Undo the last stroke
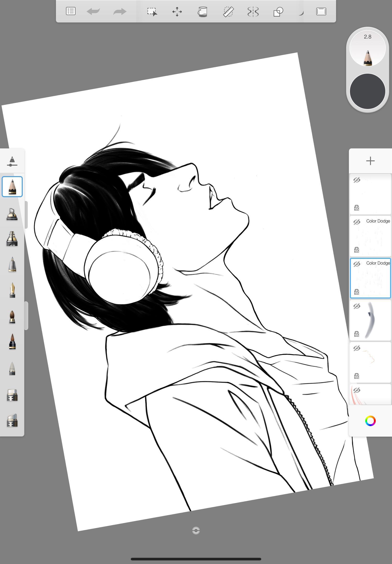Image resolution: width=392 pixels, height=564 pixels. (x=93, y=11)
